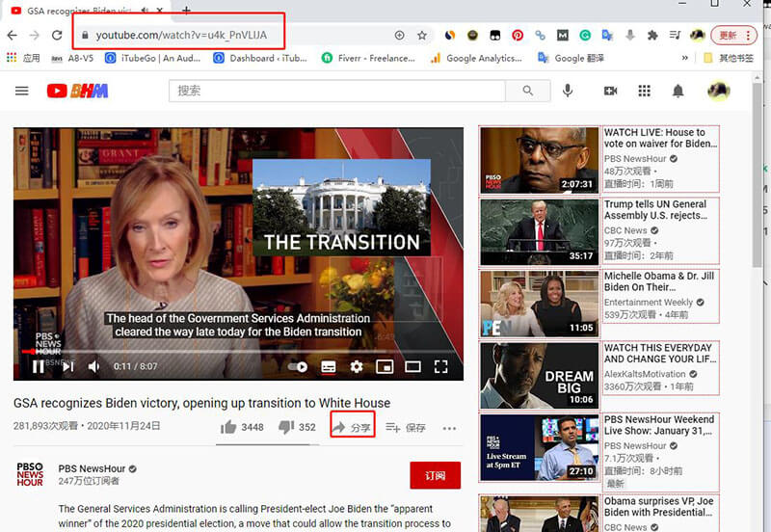Open PBS NewsHour channel name link
Image resolution: width=771 pixels, height=532 pixels.
tap(92, 468)
